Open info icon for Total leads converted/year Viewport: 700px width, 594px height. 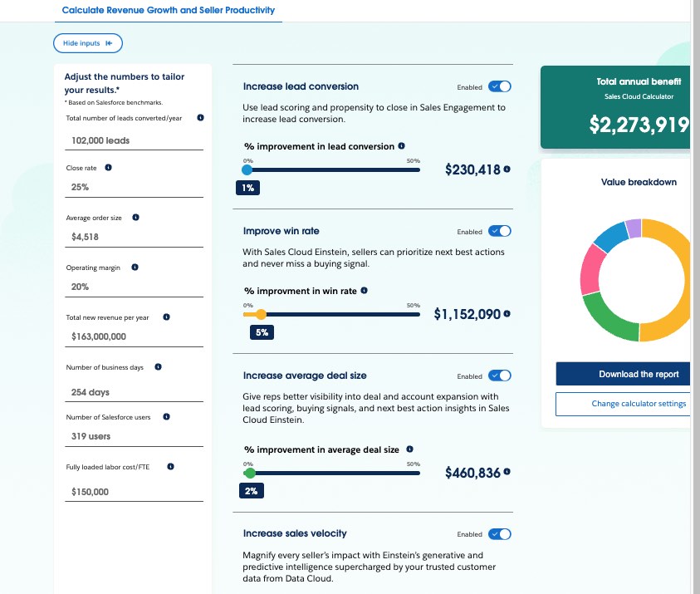pyautogui.click(x=200, y=117)
